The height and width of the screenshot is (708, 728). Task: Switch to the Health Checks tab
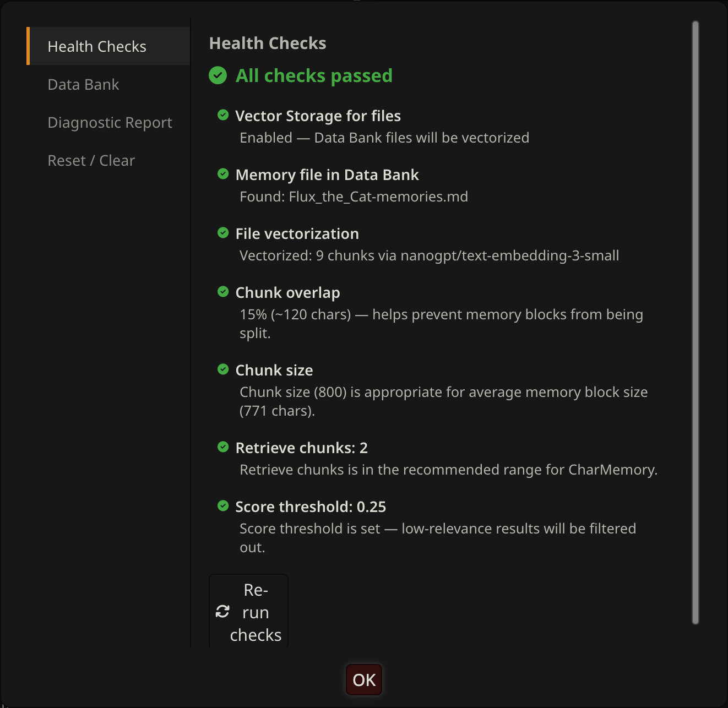97,46
